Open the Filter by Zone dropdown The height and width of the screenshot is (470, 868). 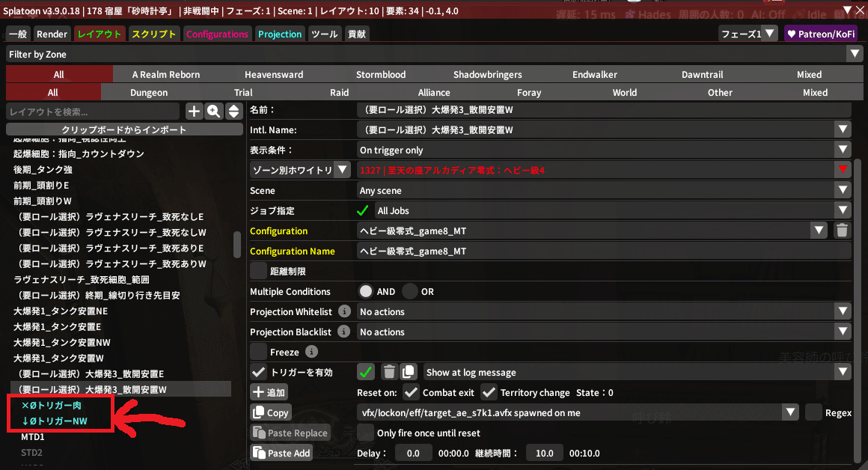pos(854,54)
